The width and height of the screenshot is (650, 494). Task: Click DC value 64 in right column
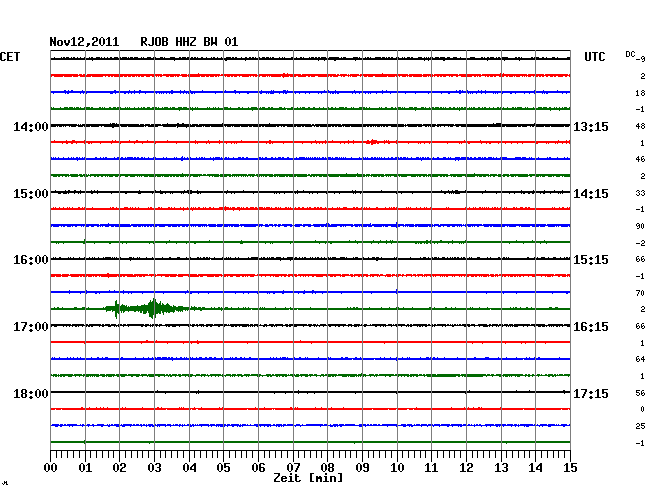click(x=640, y=359)
